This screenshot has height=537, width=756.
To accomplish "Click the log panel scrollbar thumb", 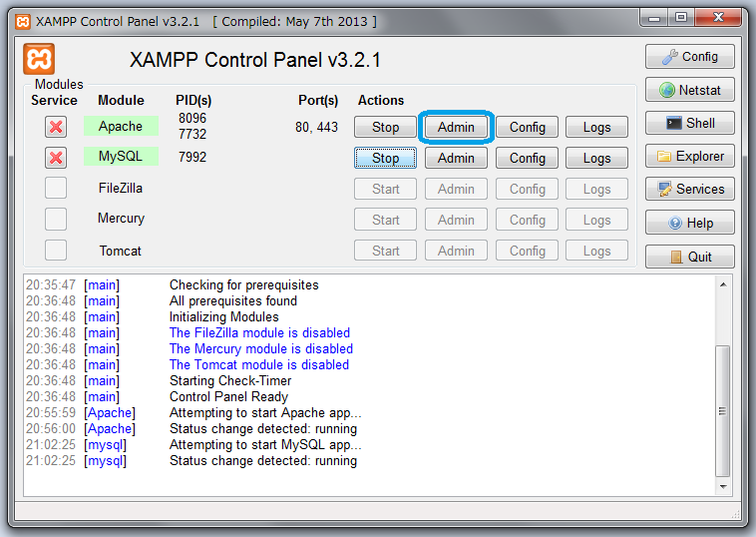I will pos(723,411).
